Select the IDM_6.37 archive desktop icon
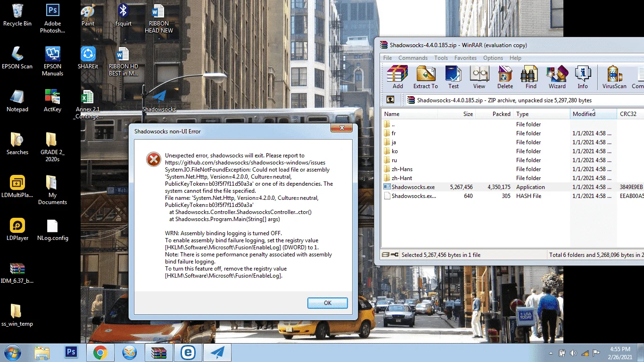The width and height of the screenshot is (644, 362). click(x=17, y=272)
